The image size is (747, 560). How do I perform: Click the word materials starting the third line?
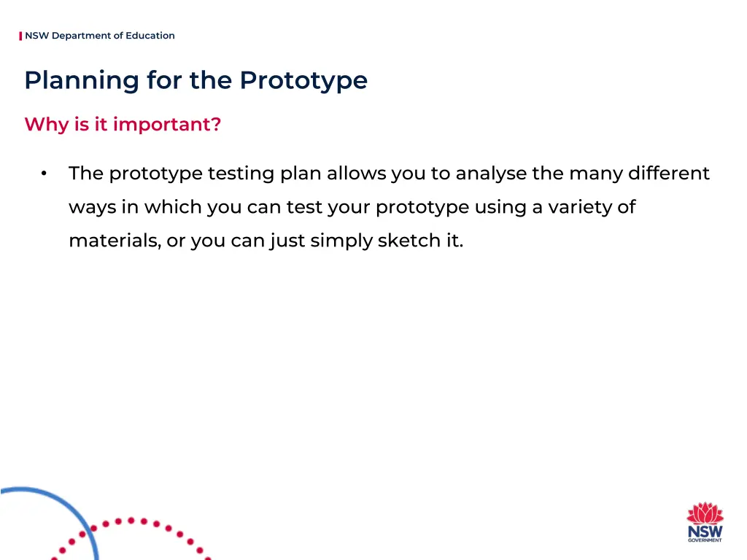(115, 241)
